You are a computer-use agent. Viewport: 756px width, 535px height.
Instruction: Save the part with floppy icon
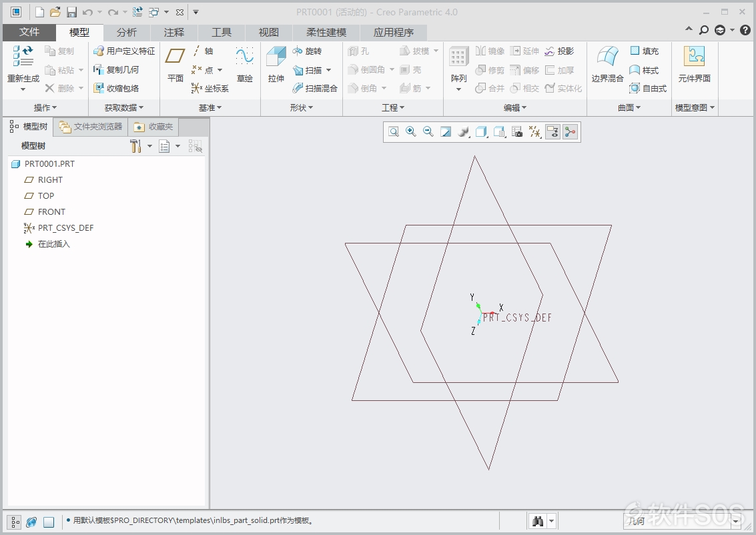pos(71,12)
